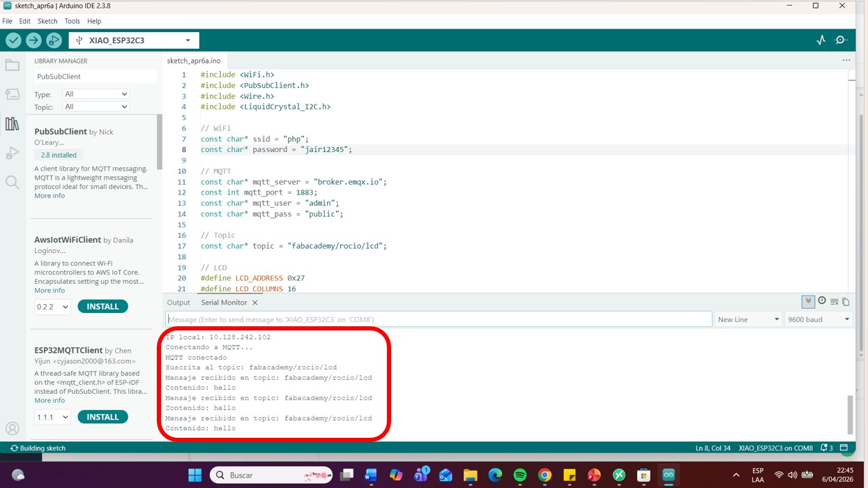Open More info for AwsIotWiFiClient
Screen dimensions: 868x488
(x=50, y=291)
